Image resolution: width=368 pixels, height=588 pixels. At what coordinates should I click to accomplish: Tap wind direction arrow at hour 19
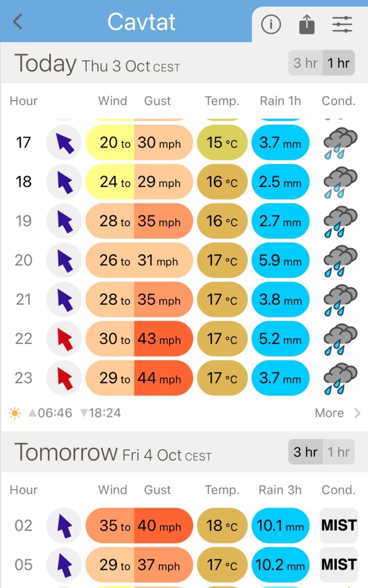tap(65, 221)
